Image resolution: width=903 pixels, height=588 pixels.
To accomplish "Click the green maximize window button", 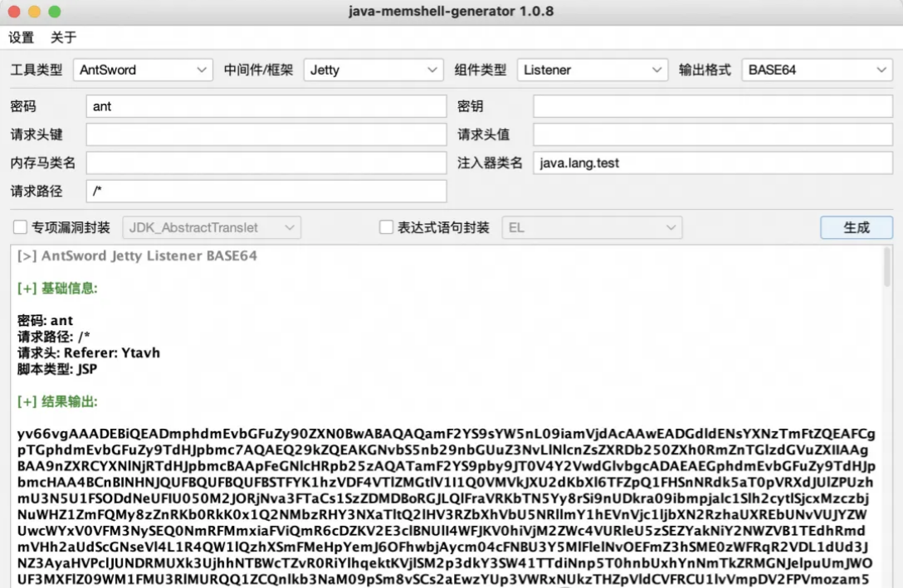I will tap(55, 12).
